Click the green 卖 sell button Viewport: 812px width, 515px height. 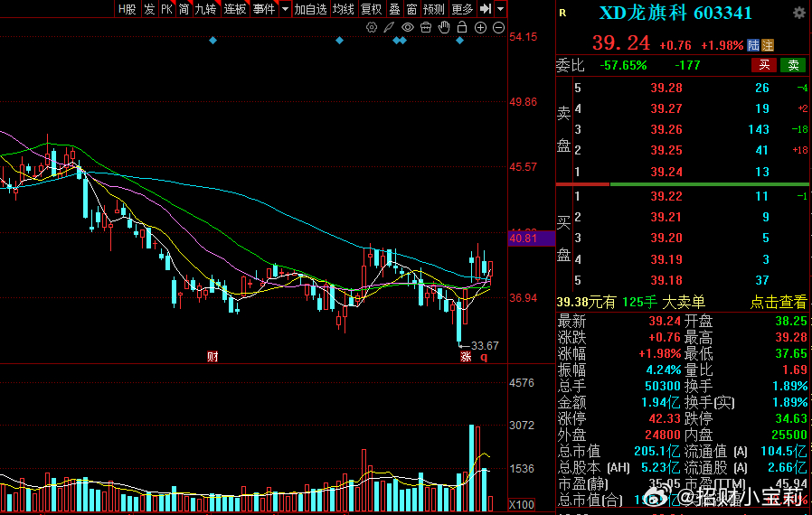(793, 65)
